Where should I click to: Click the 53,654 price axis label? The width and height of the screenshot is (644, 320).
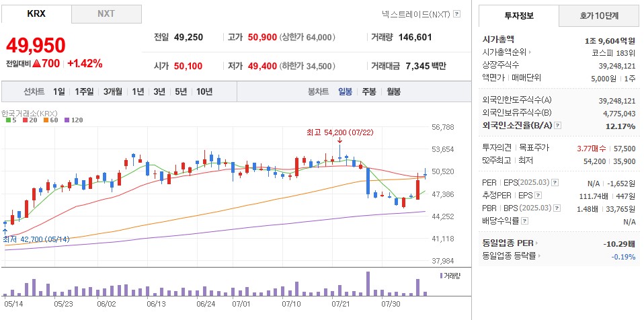point(443,149)
